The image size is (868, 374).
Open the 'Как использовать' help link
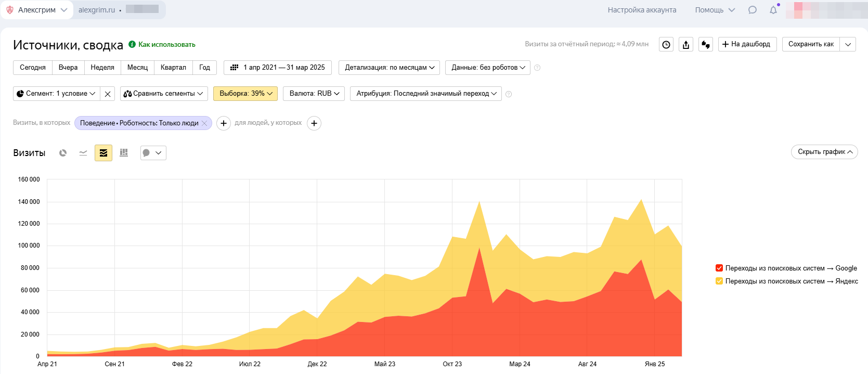(166, 45)
